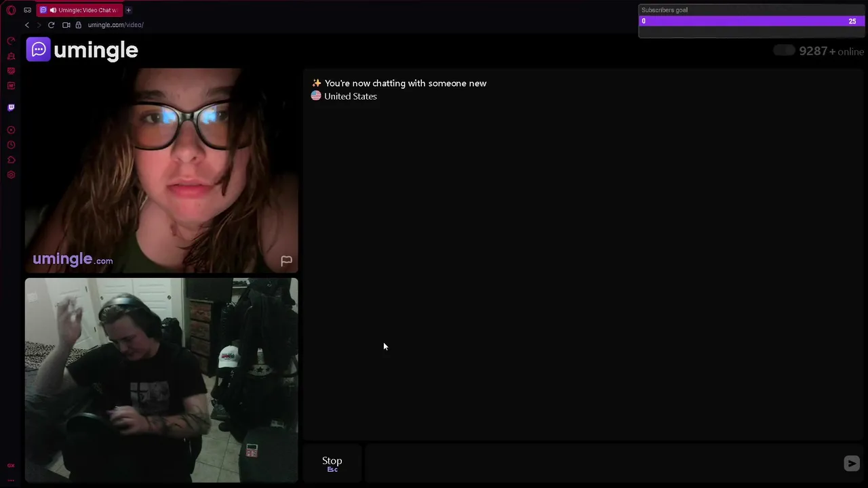Report stranger with the flag icon
This screenshot has width=868, height=488.
[286, 261]
